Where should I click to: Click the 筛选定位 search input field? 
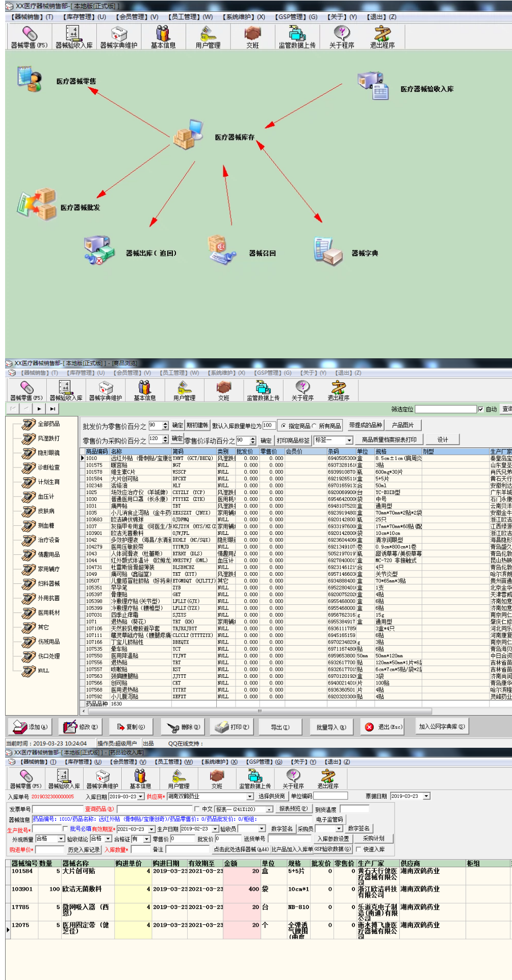pos(445,409)
